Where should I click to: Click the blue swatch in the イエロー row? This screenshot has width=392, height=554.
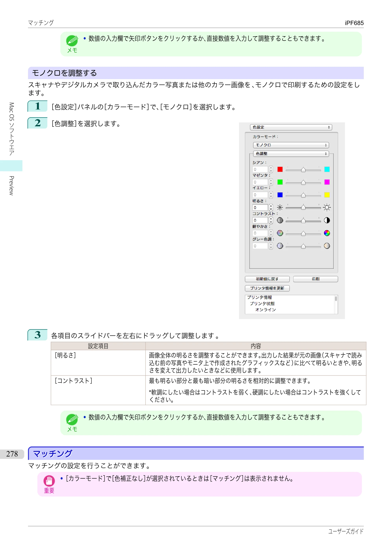pos(280,195)
